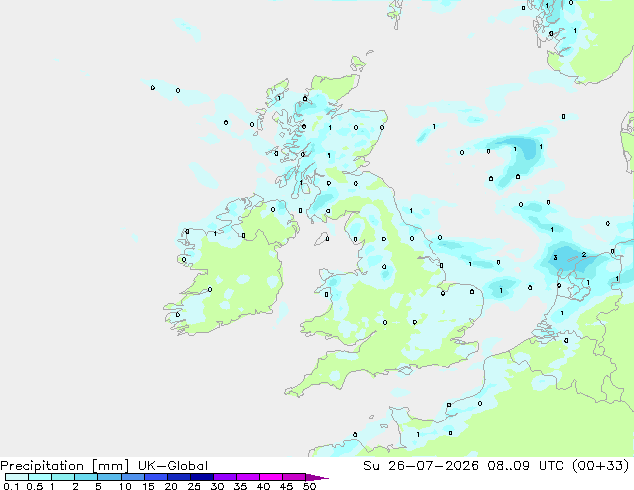Click the dark navy 25–30 mm swatch
634x490 pixels.
202,477
